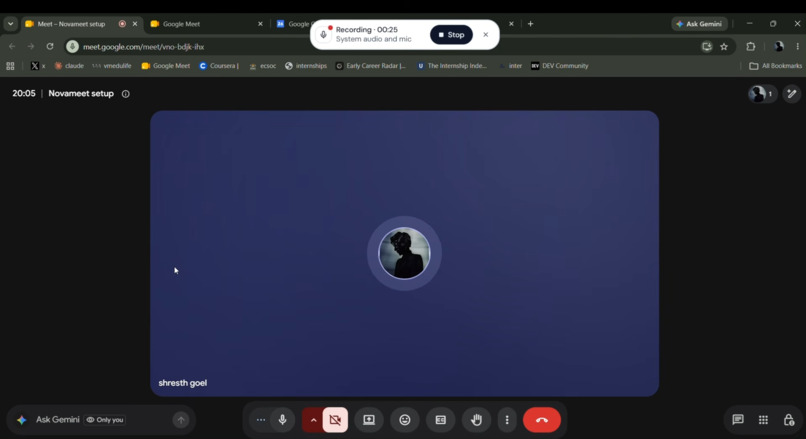The width and height of the screenshot is (806, 439).
Task: Open host controls lock icon
Action: [x=789, y=420]
